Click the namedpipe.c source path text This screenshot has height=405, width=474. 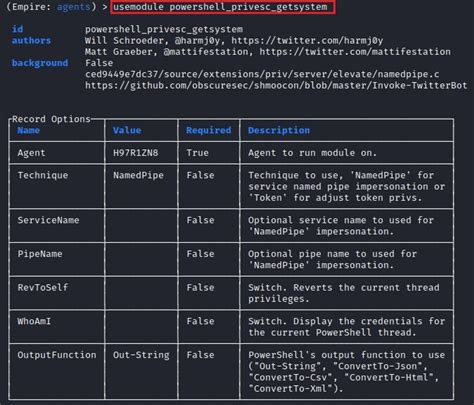(262, 74)
